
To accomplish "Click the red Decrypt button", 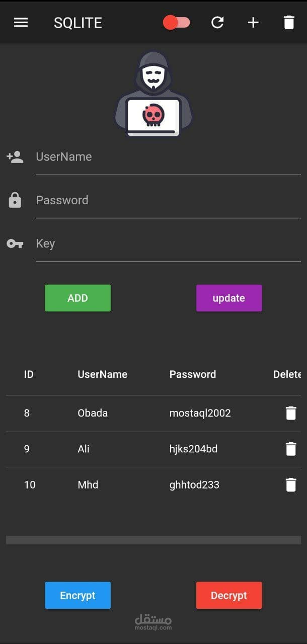I will click(x=229, y=595).
